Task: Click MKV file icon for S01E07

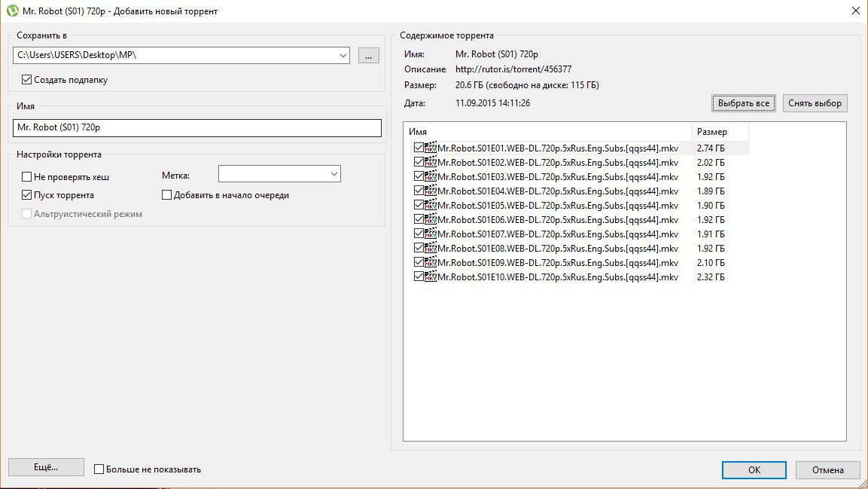Action: 430,234
